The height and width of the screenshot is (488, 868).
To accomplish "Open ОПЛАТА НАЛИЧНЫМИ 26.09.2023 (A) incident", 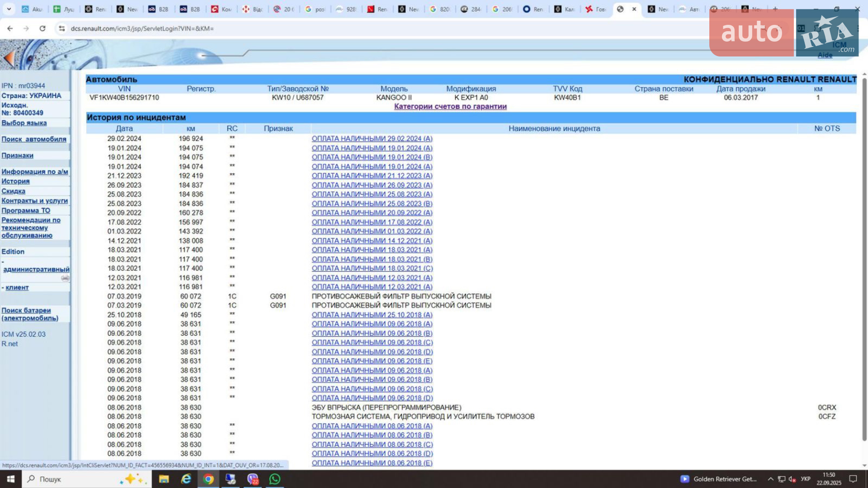I will (x=372, y=185).
